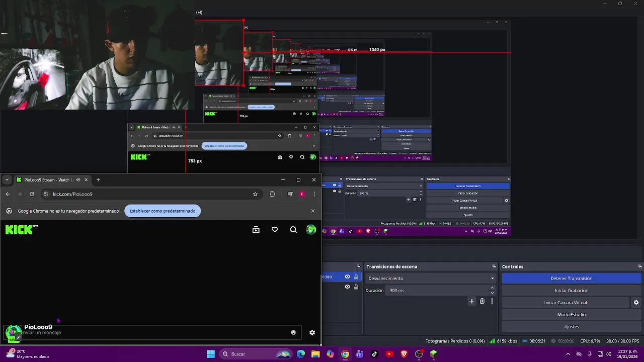Go forward in Chrome

point(20,194)
